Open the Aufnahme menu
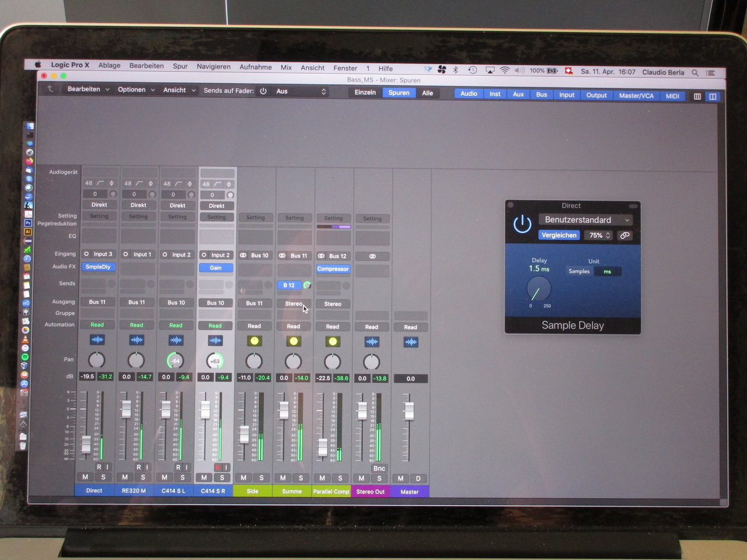Viewport: 747px width, 560px height. point(255,67)
